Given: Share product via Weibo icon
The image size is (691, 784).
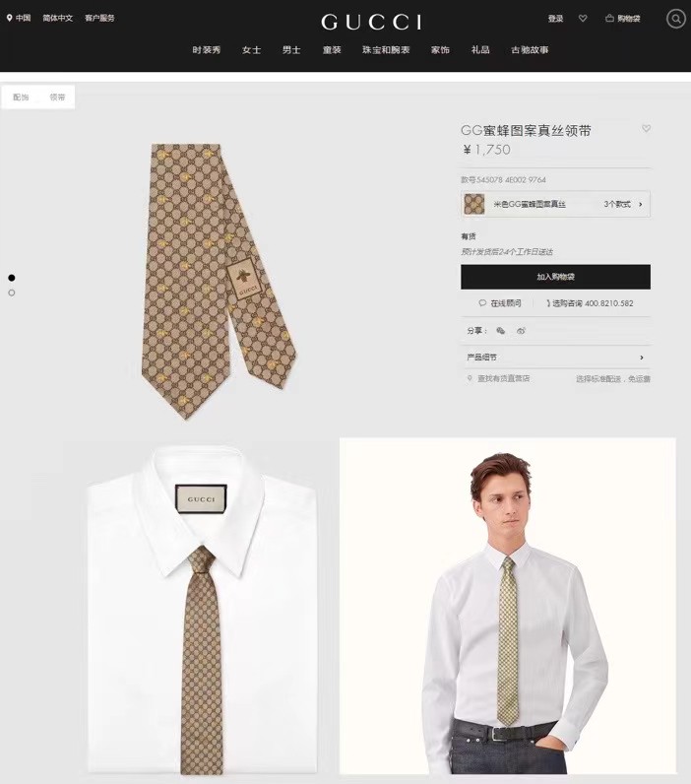Looking at the screenshot, I should click(x=521, y=331).
